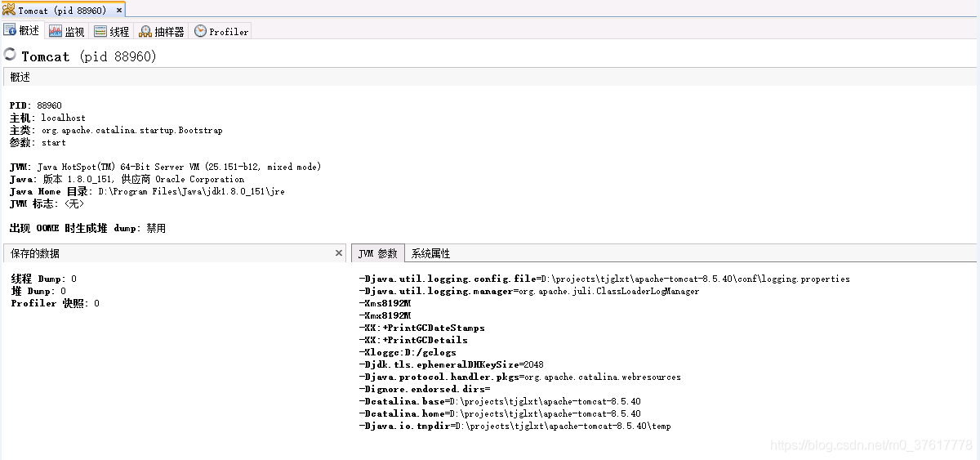Click the -Djava.util.logging.config.file argument

click(604, 279)
